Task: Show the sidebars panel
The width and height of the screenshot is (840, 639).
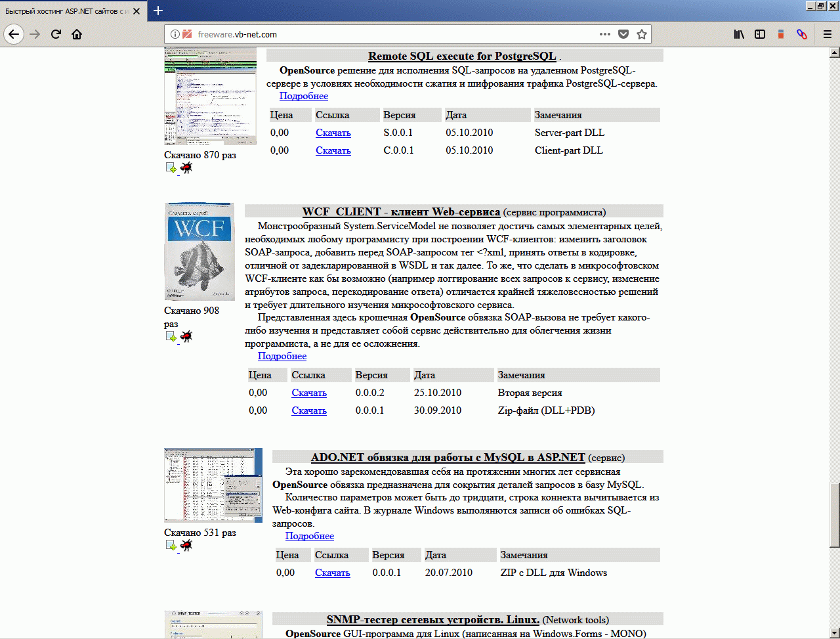Action: (760, 34)
